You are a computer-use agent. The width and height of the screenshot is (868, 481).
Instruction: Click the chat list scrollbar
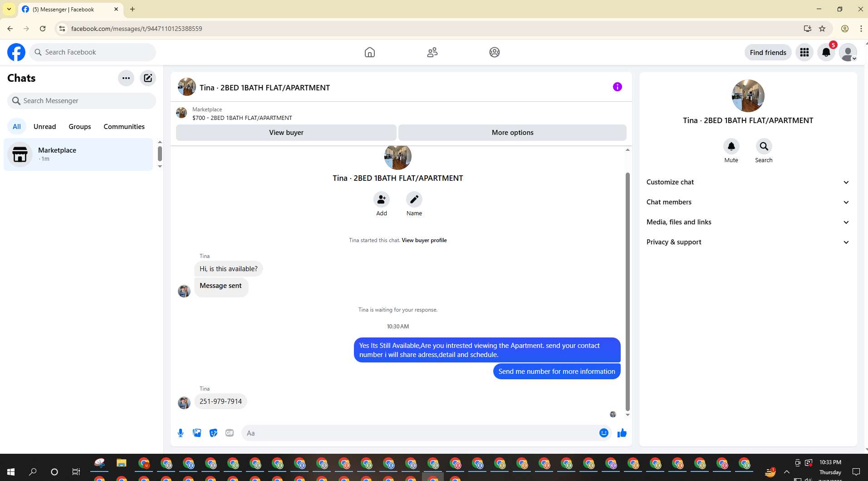(160, 154)
